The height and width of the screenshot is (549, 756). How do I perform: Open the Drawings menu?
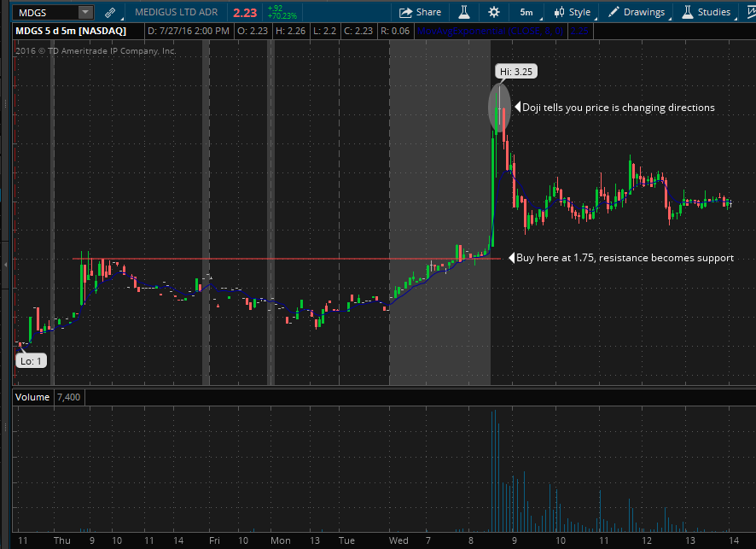click(x=637, y=12)
